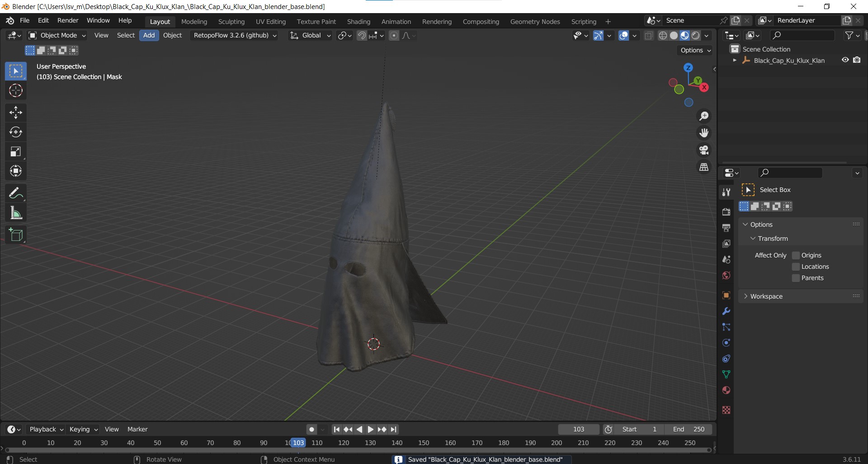The height and width of the screenshot is (464, 868).
Task: Activate the Transform tool
Action: (16, 171)
